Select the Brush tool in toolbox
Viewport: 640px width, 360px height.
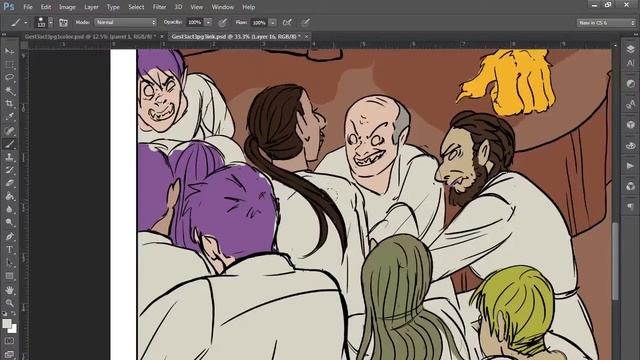point(9,144)
